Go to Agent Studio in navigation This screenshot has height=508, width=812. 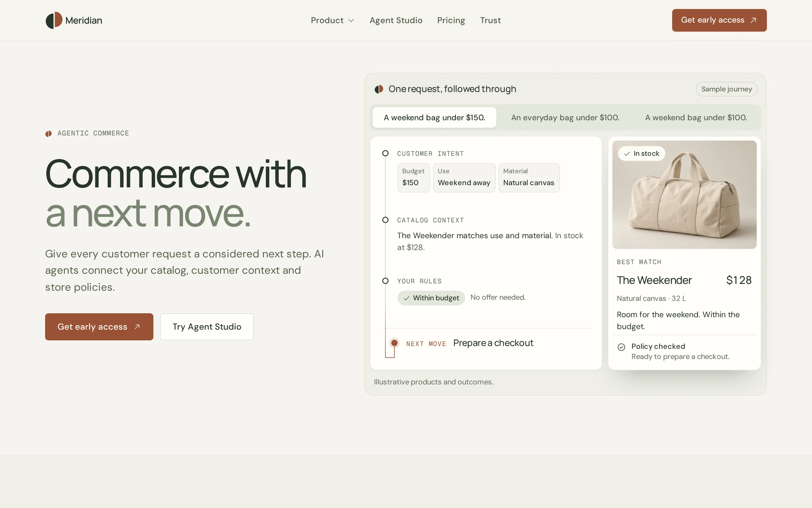click(x=396, y=21)
